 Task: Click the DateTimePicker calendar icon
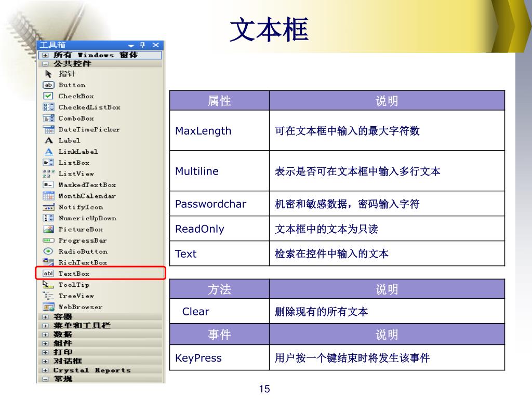[x=48, y=129]
